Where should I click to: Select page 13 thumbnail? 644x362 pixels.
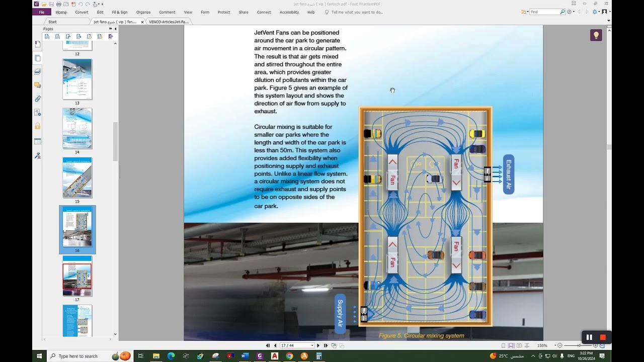[77, 79]
